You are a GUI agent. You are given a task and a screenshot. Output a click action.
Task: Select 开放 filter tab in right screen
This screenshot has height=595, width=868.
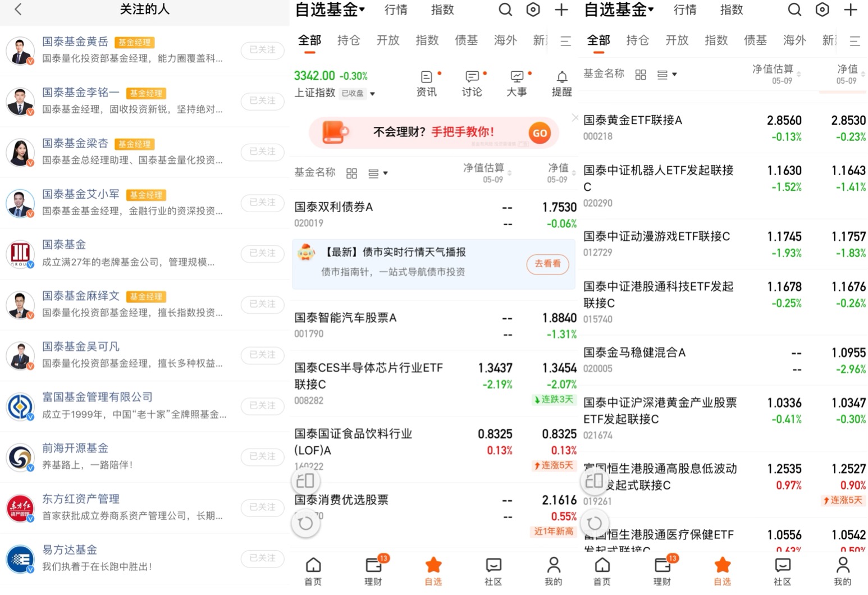[677, 40]
